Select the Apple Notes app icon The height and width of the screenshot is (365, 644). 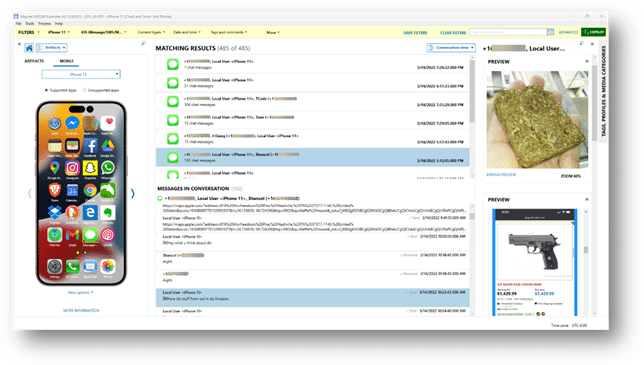(x=55, y=145)
